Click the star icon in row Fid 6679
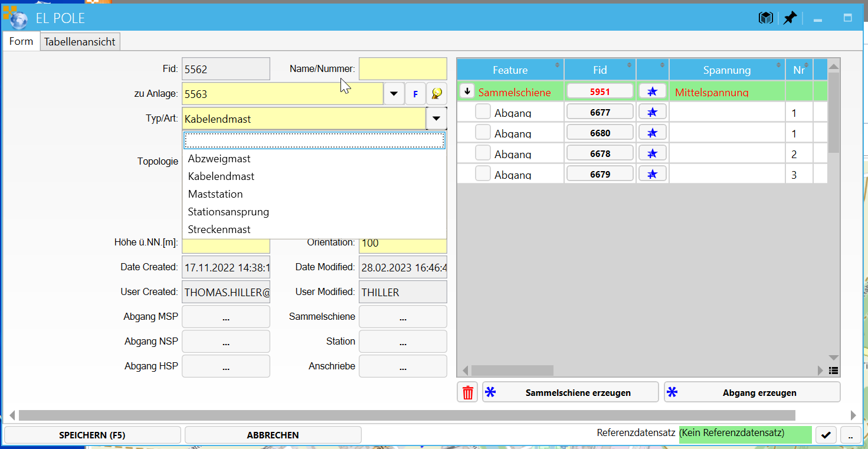This screenshot has height=449, width=868. point(653,174)
